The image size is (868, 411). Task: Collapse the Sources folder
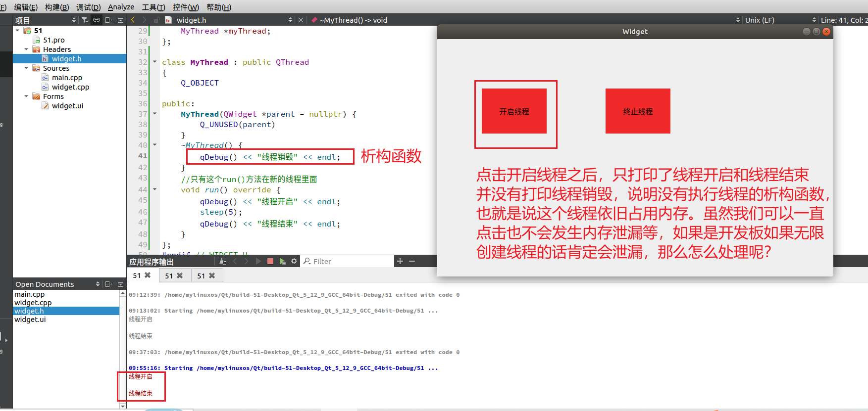point(26,68)
